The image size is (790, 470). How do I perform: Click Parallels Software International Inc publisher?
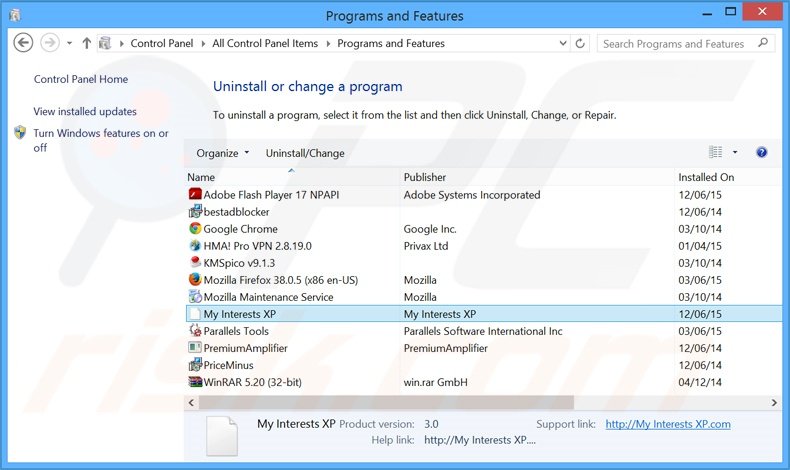[x=483, y=331]
